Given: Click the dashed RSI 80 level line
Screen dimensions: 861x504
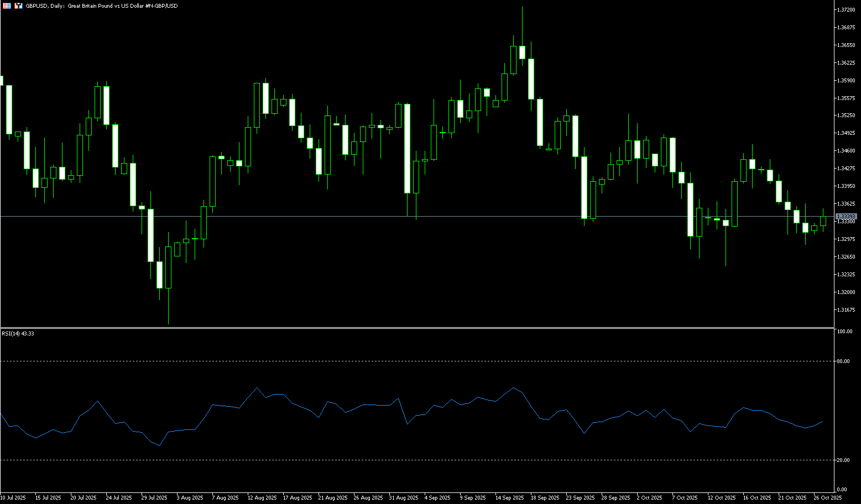Looking at the screenshot, I should [415, 361].
